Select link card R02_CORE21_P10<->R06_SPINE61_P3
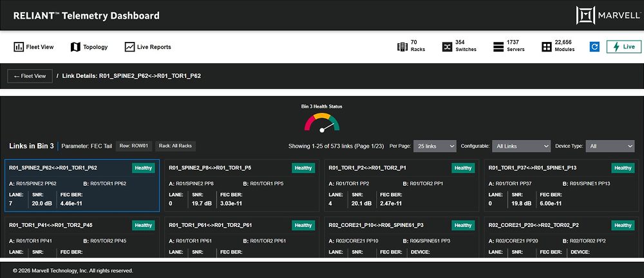The width and height of the screenshot is (644, 278). point(402,237)
